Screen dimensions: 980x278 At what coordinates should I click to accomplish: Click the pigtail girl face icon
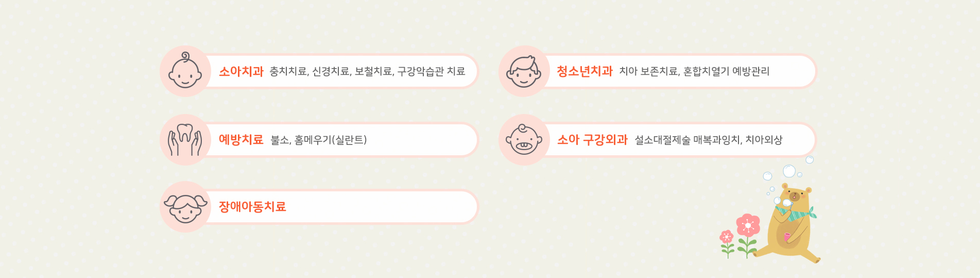(x=185, y=207)
